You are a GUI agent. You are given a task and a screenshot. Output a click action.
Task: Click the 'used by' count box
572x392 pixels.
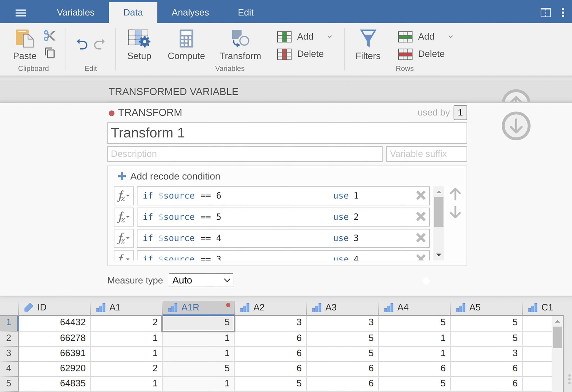pyautogui.click(x=460, y=113)
